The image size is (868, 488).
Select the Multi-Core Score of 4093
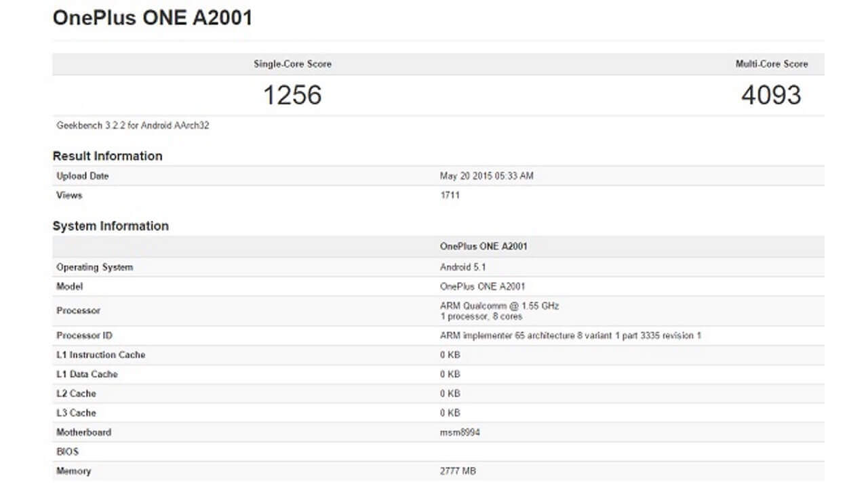770,95
